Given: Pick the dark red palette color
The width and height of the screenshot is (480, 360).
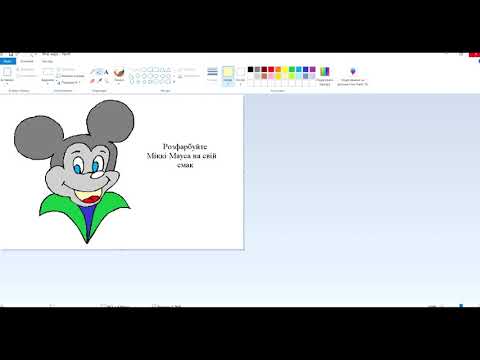Looking at the screenshot, I should (x=264, y=69).
